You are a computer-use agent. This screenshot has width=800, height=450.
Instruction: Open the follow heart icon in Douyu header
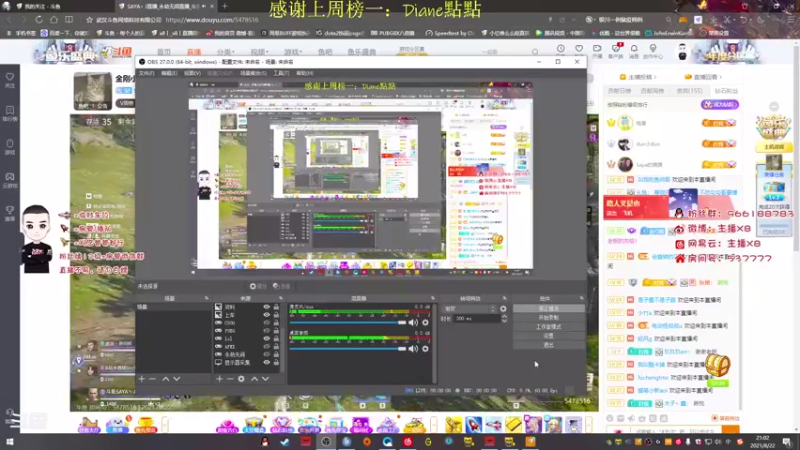coord(579,48)
